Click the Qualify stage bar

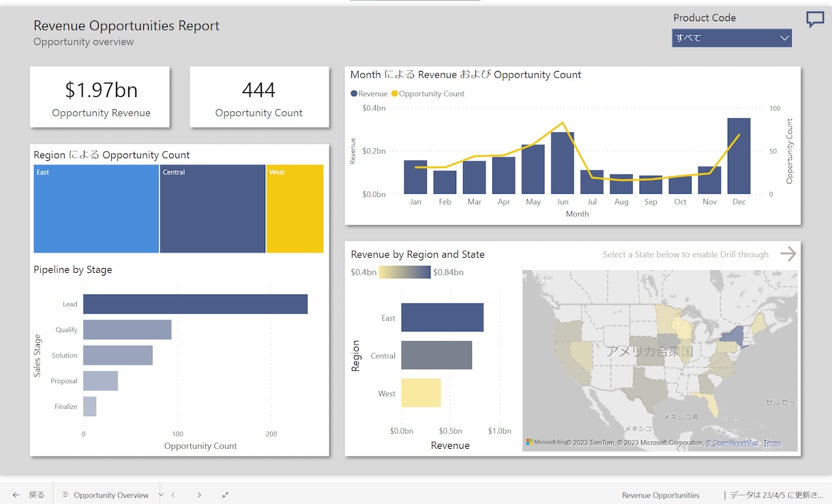128,330
